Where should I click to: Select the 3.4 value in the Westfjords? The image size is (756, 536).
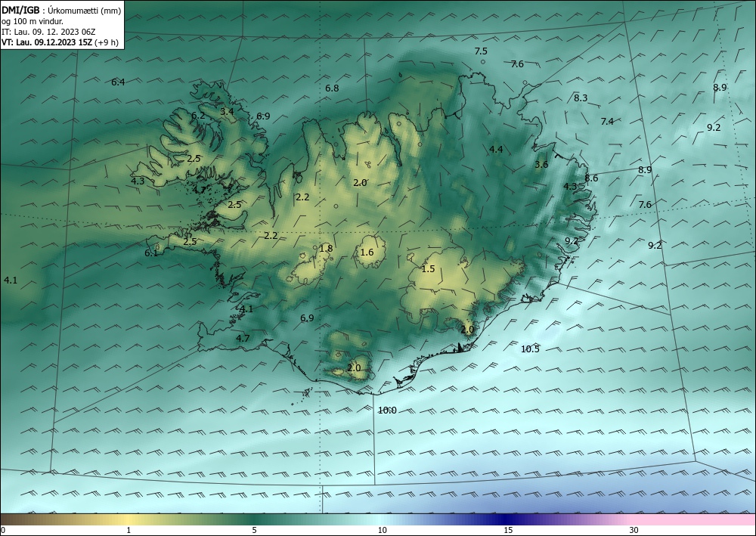tap(227, 112)
